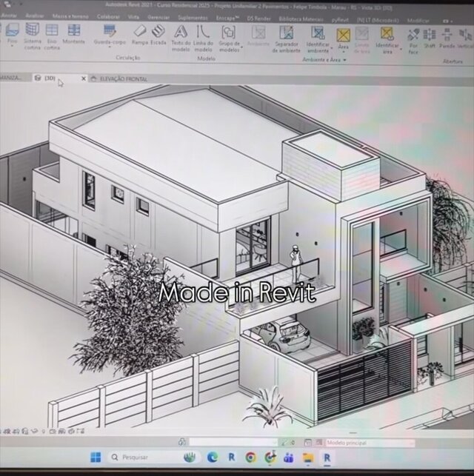The width and height of the screenshot is (474, 476).
Task: Open the workset selector dropdown in status bar
Action: [233, 442]
